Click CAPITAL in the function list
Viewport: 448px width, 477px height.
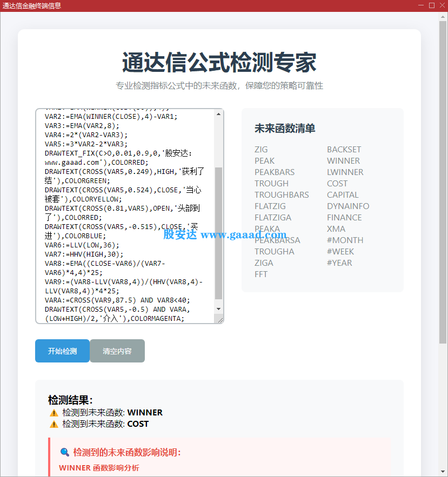tap(343, 194)
